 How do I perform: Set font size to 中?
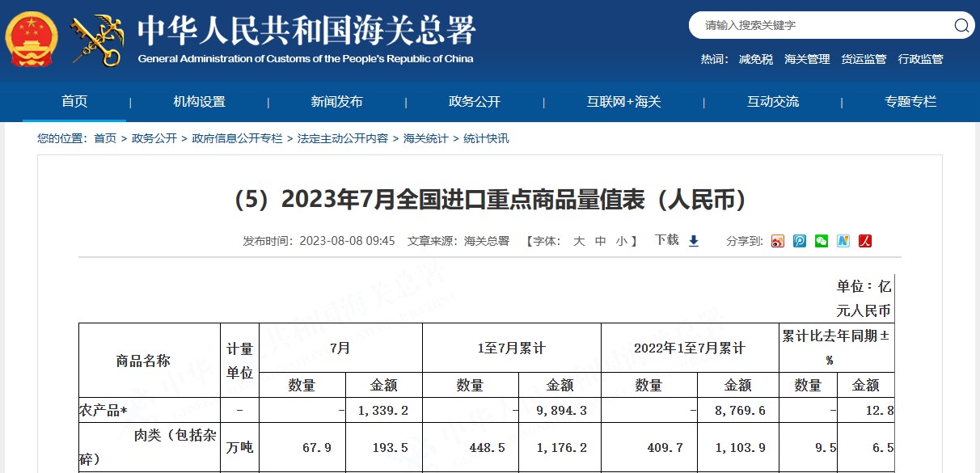click(600, 241)
